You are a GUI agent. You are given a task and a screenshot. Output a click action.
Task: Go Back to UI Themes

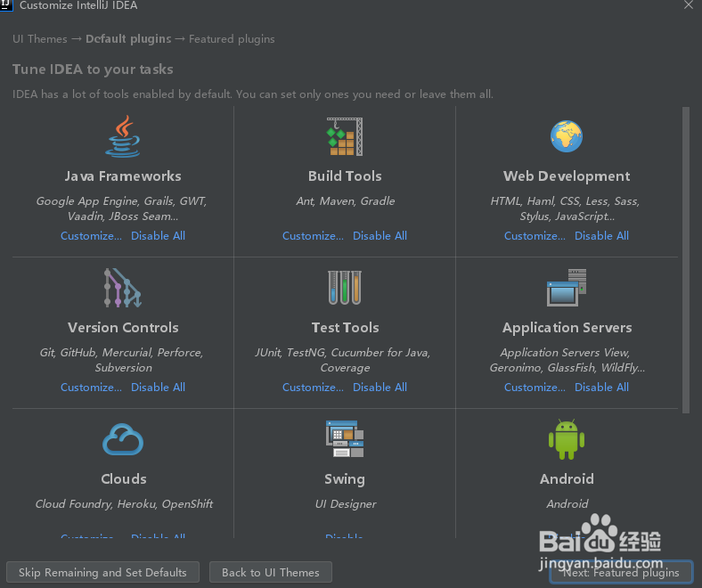coord(271,572)
